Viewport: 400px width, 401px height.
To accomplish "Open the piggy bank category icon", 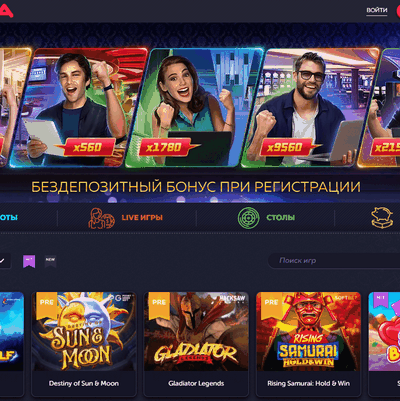I will coord(382,218).
